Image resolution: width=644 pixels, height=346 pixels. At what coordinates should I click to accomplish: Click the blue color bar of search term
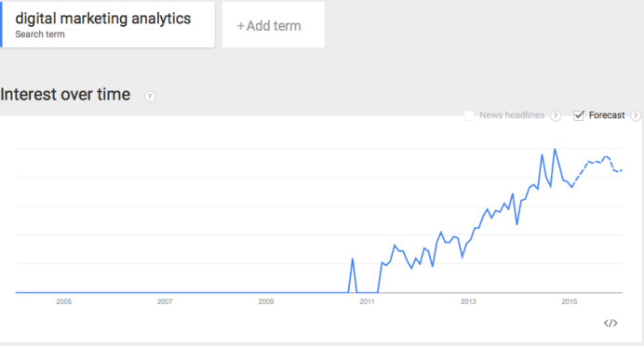point(1,24)
